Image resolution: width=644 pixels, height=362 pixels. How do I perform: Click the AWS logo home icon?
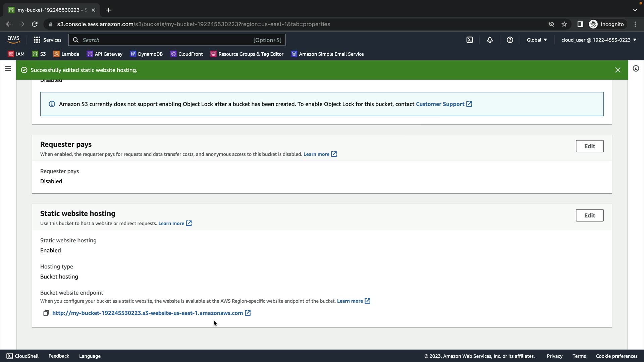point(13,40)
